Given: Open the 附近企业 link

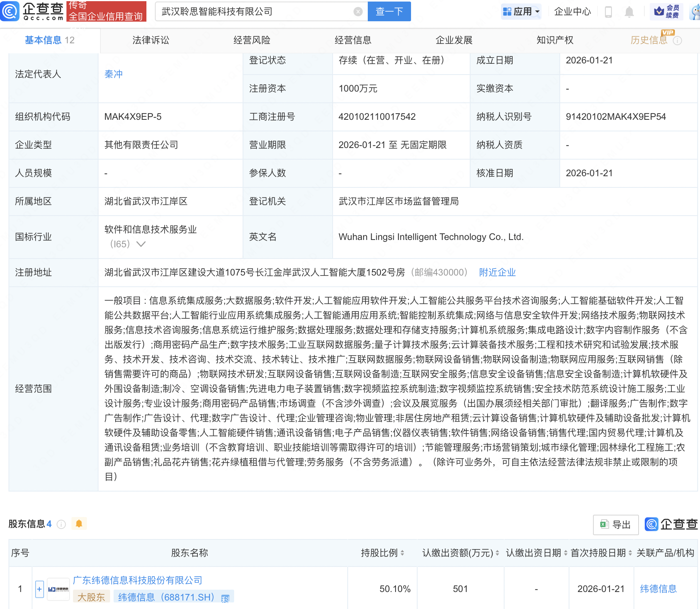Looking at the screenshot, I should (497, 272).
